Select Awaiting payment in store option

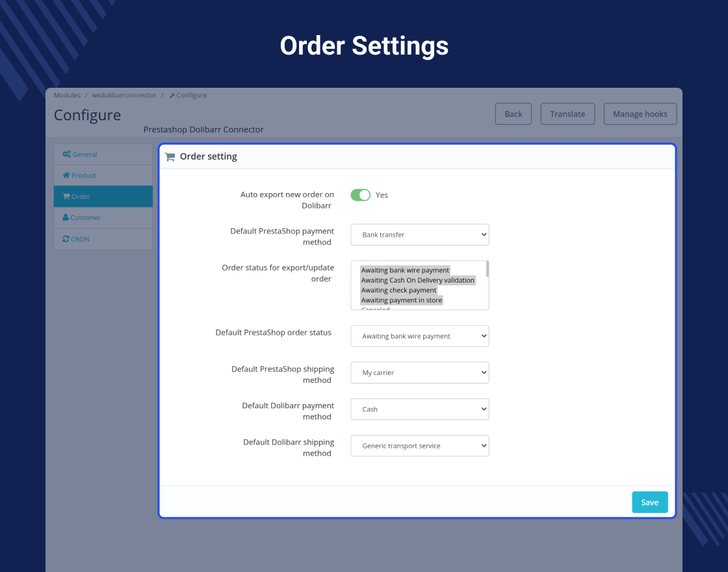[402, 300]
